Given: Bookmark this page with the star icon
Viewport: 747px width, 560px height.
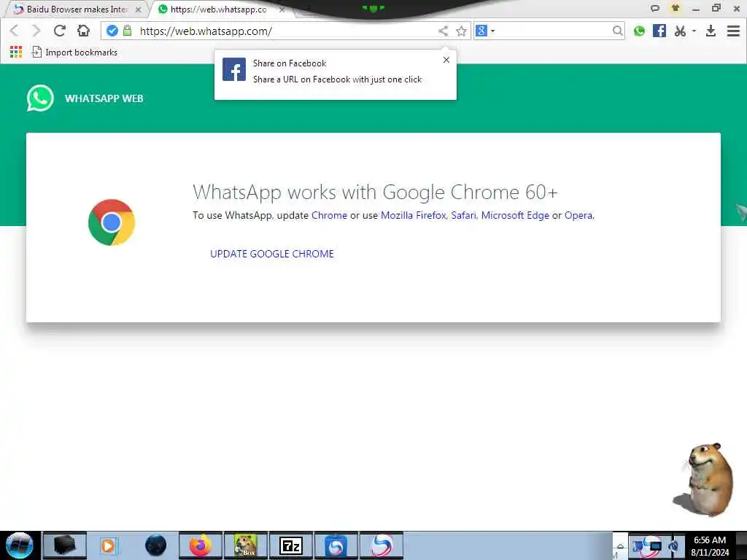Looking at the screenshot, I should click(461, 31).
